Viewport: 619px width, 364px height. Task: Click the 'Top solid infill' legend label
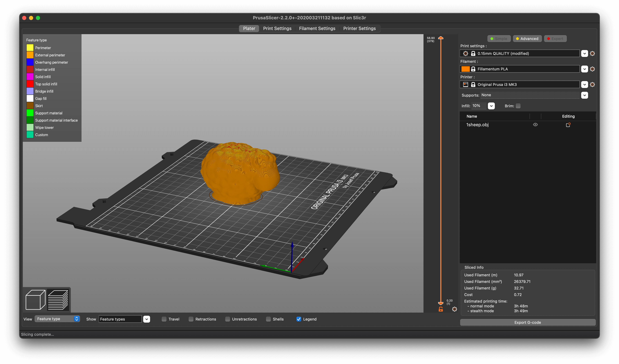click(x=46, y=84)
